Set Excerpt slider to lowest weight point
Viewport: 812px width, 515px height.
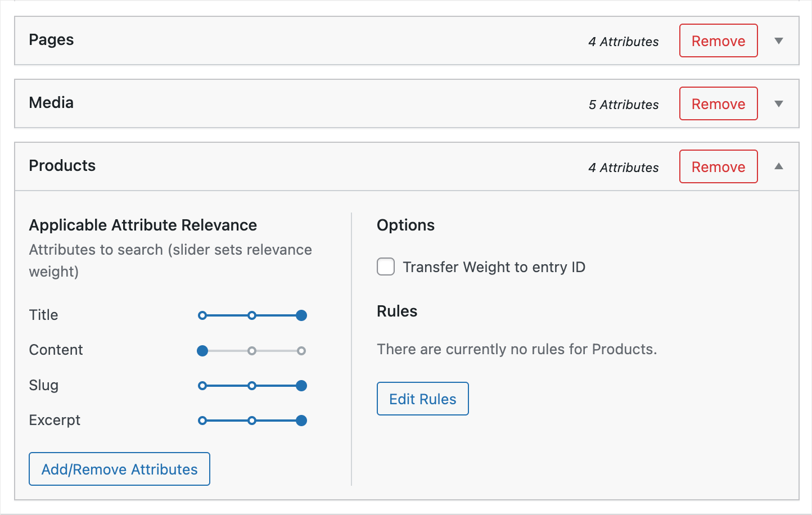click(x=202, y=421)
